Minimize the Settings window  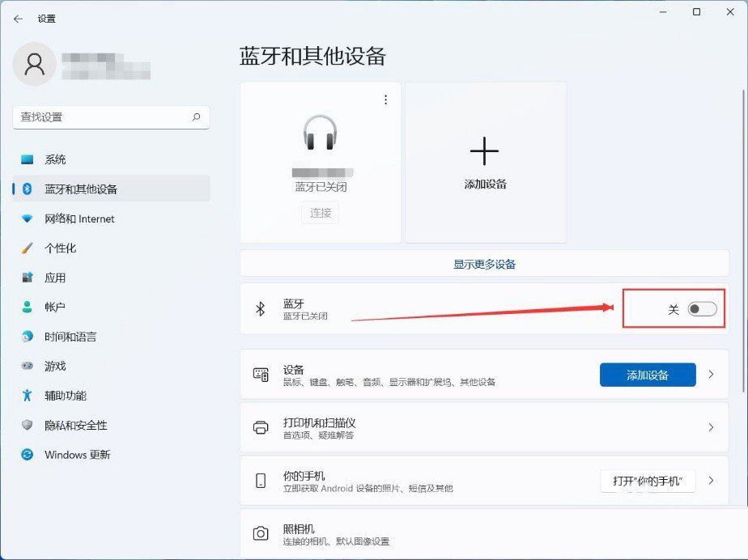[663, 12]
